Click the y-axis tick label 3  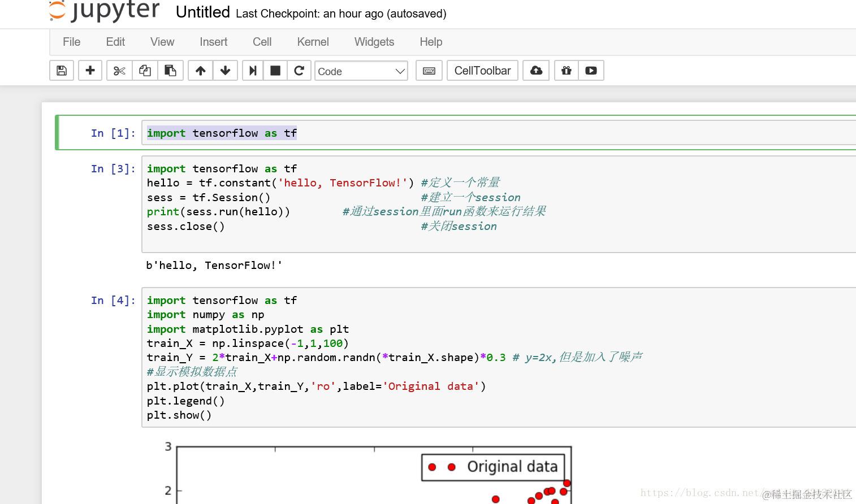click(168, 446)
